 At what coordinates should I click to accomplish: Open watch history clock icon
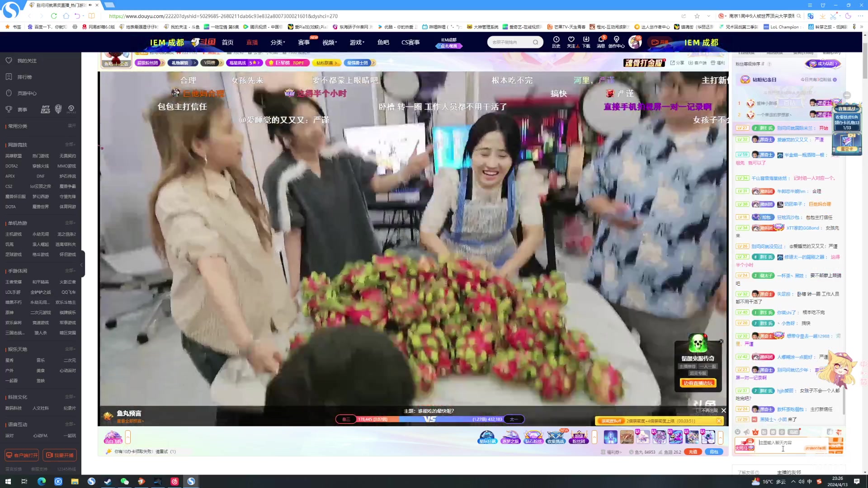pos(556,39)
